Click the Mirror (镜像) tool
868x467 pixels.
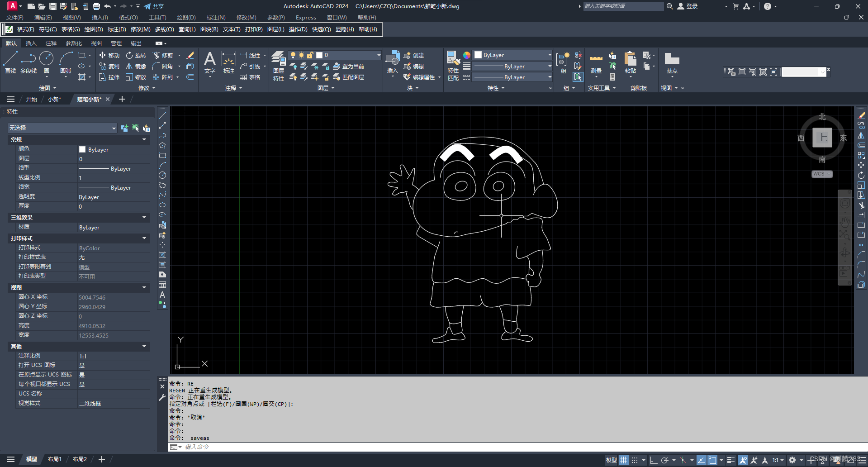pyautogui.click(x=136, y=66)
